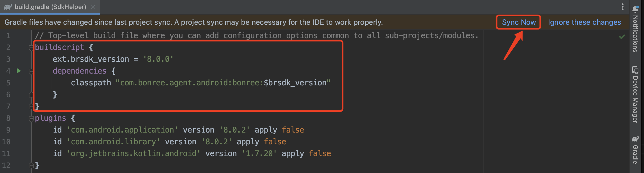The height and width of the screenshot is (173, 644).
Task: Open the Device Manager tool window icon
Action: point(635,70)
